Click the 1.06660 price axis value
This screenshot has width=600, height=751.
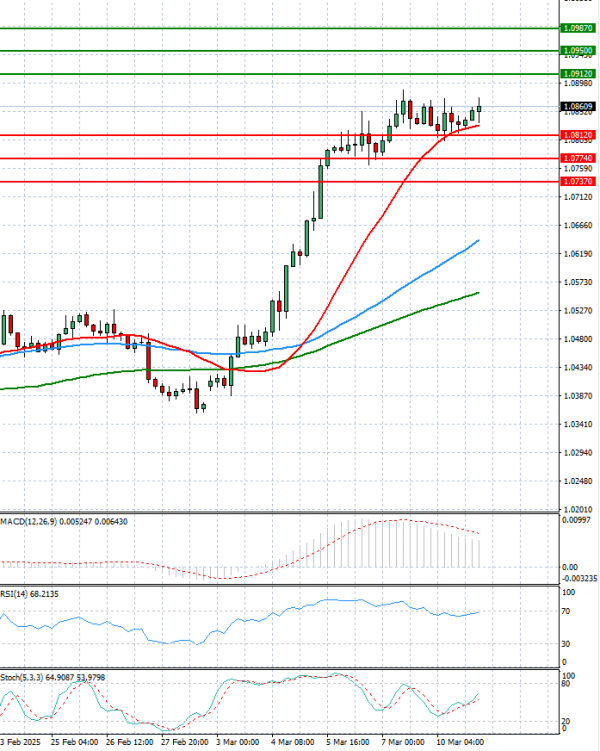(x=578, y=225)
